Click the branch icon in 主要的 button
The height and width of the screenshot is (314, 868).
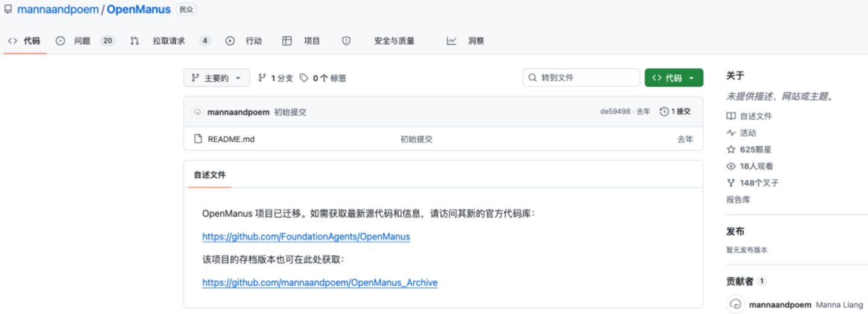195,78
